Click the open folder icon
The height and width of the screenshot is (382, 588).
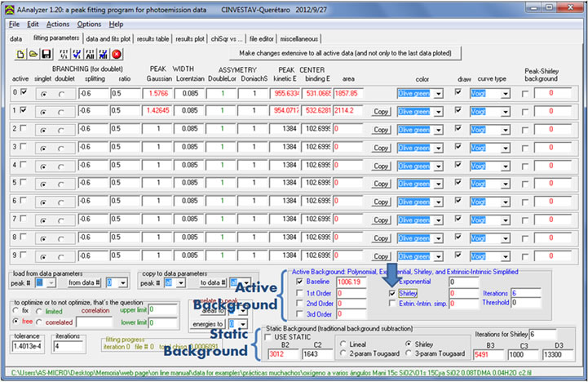[34, 54]
